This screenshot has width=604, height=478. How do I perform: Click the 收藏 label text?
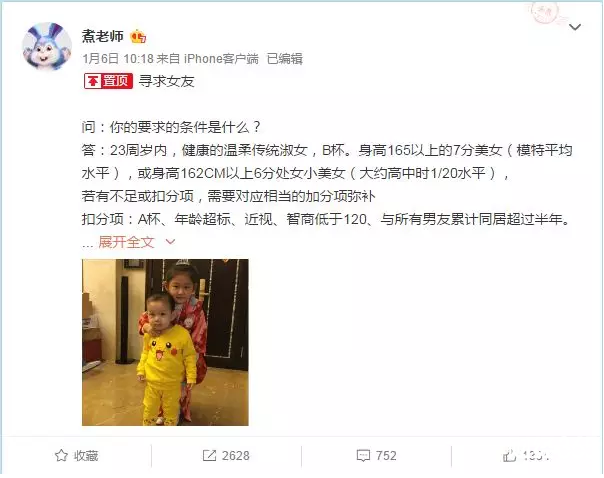pyautogui.click(x=86, y=456)
